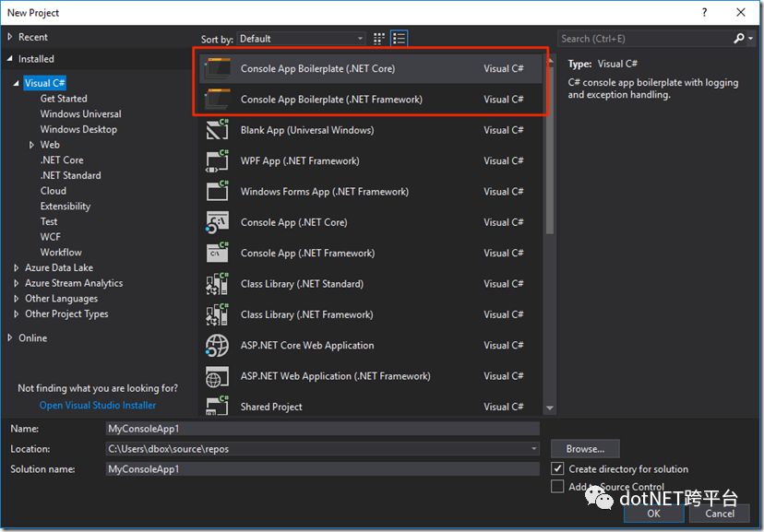Toggle Create directory for solution checkbox

tap(557, 468)
